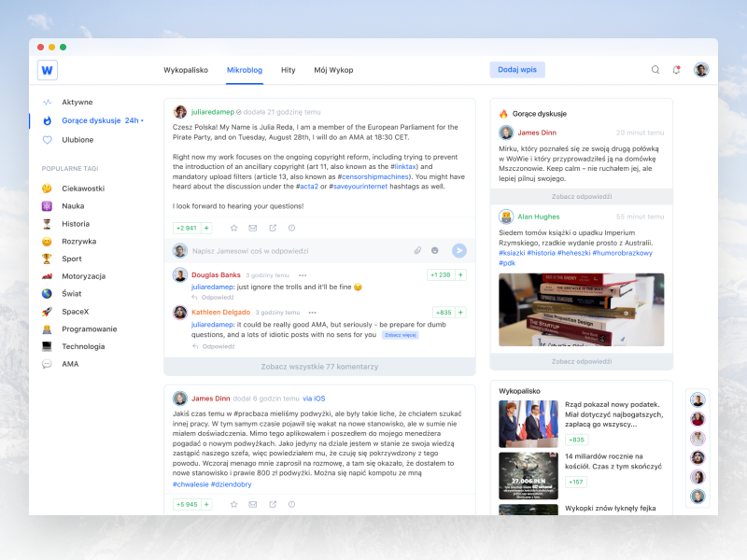Click Zobacz wszystkie 77 komentarzy
This screenshot has height=560, width=747.
(x=319, y=367)
